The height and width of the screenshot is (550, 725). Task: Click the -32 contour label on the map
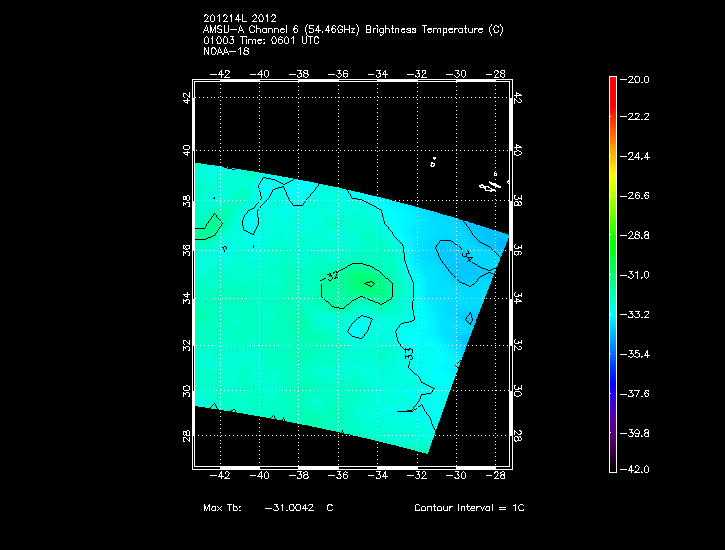[332, 275]
